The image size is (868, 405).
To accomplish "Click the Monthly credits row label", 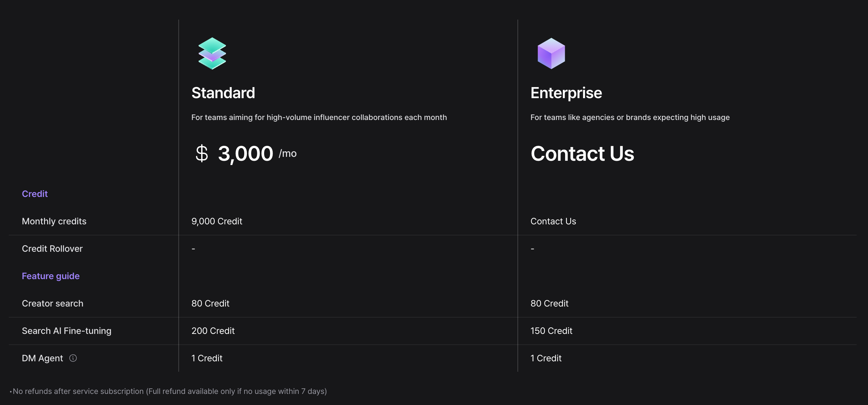I will [54, 221].
